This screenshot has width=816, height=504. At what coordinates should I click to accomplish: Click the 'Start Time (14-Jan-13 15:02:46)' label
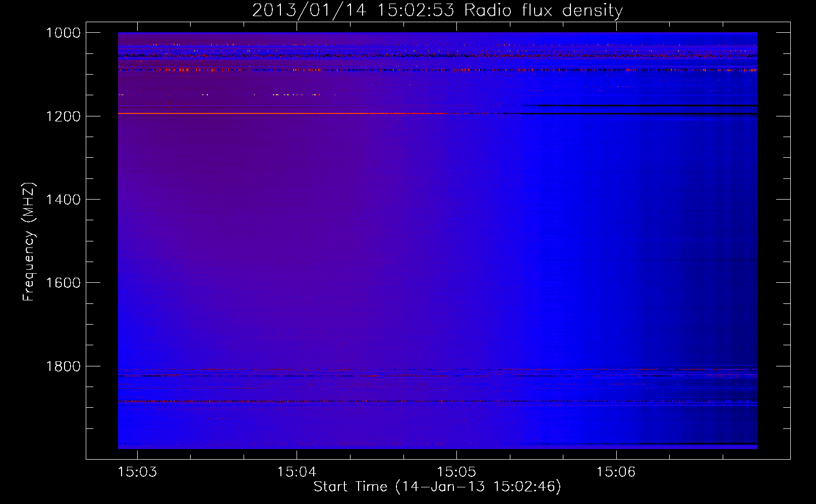[x=437, y=486]
